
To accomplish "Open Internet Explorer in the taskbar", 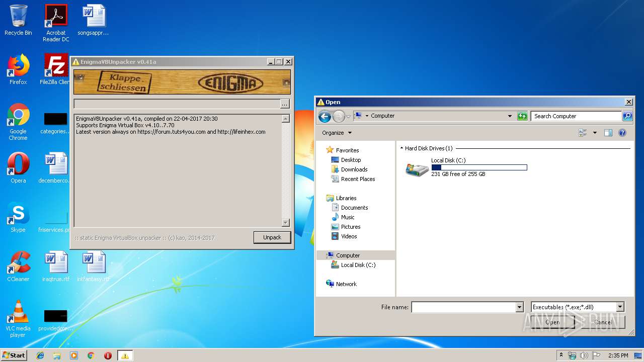I will click(x=40, y=355).
